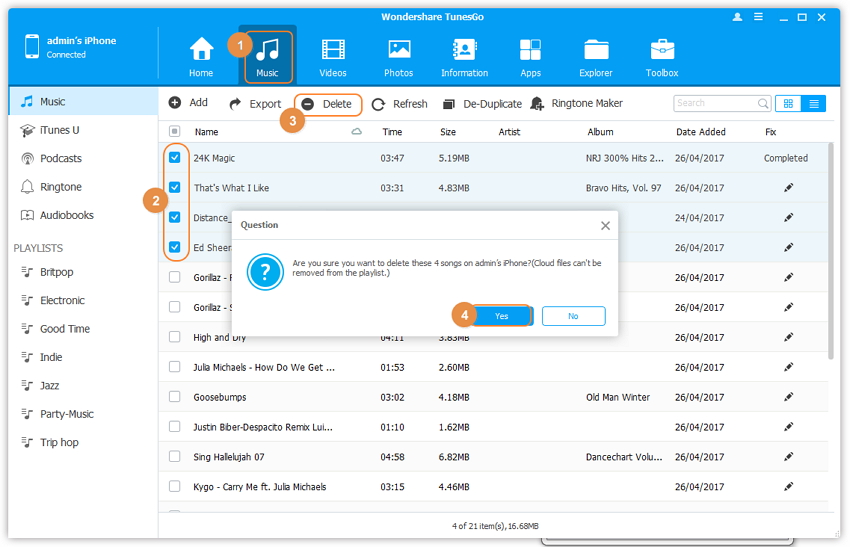
Task: Open the Information contacts icon
Action: pyautogui.click(x=464, y=50)
